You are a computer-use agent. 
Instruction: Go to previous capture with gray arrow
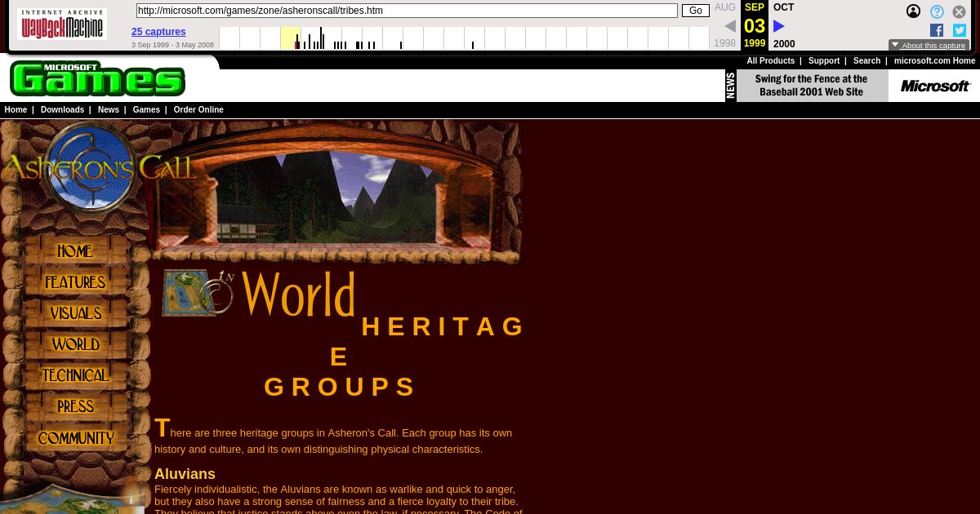pyautogui.click(x=729, y=26)
